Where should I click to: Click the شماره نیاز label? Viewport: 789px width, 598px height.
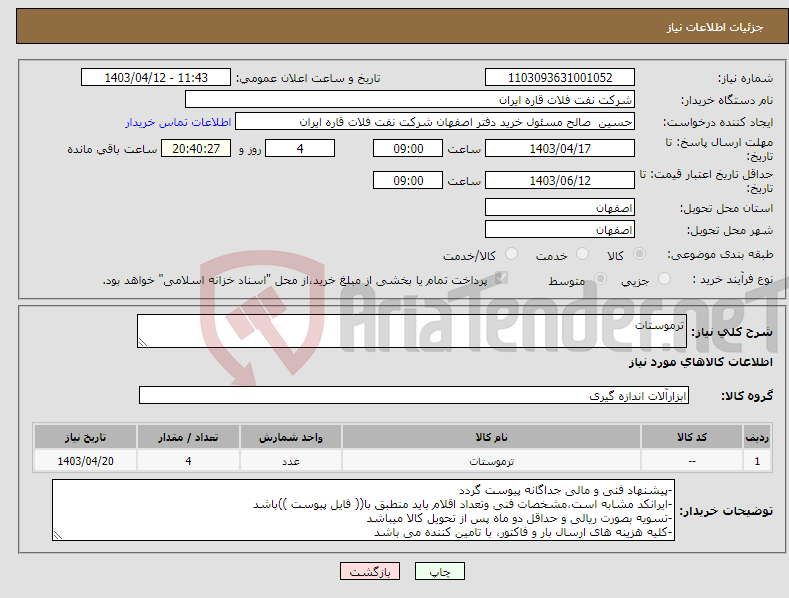pos(745,78)
